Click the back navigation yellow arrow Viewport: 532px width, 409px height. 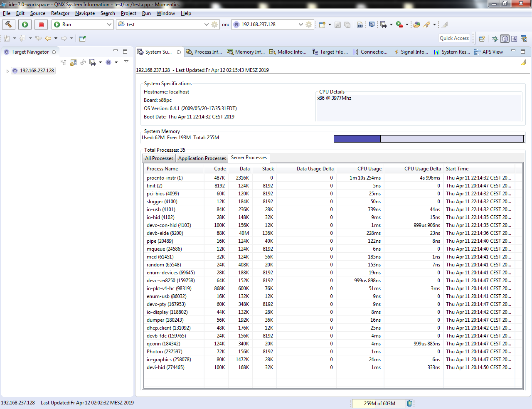(x=48, y=38)
